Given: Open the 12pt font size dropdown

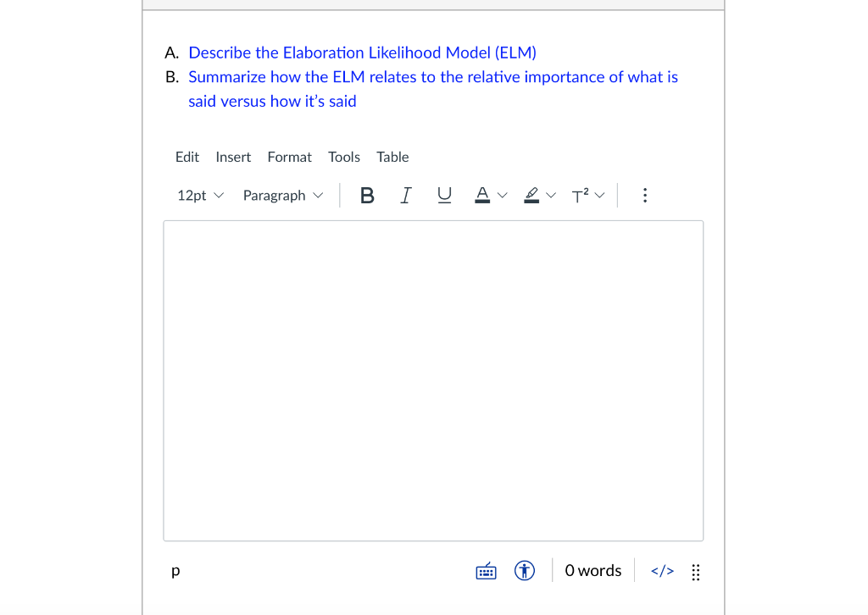Looking at the screenshot, I should [198, 195].
